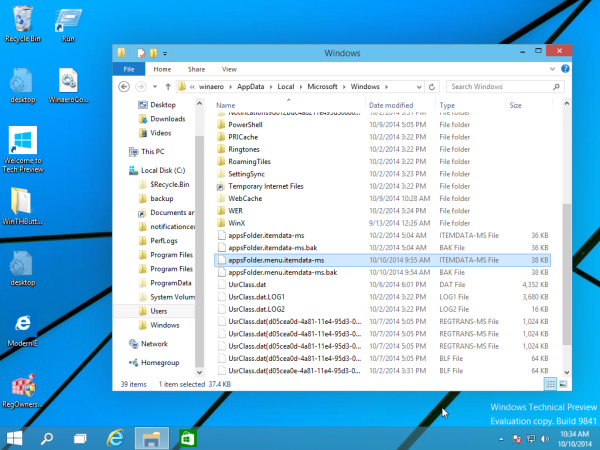Expand the hidden path chevron before winaero

[192, 87]
